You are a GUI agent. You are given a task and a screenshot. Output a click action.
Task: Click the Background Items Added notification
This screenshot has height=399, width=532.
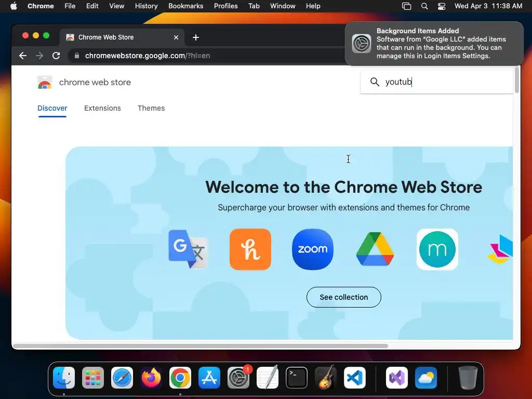[434, 44]
